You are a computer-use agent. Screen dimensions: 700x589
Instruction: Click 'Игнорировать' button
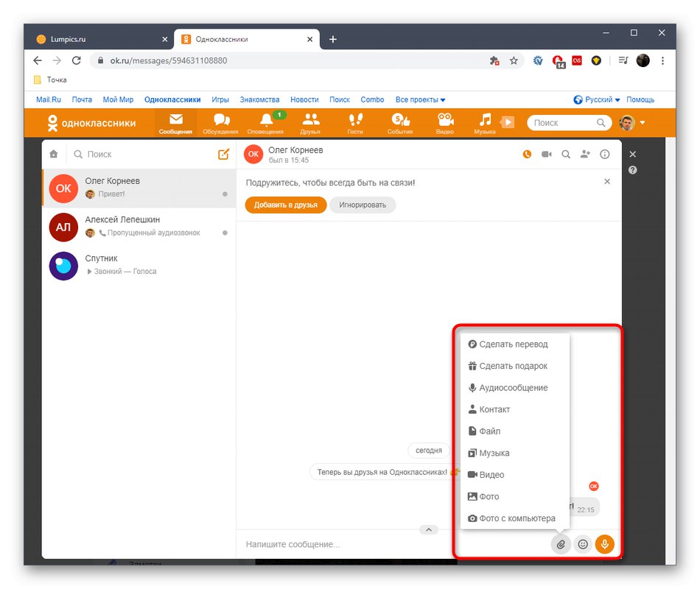click(x=363, y=205)
